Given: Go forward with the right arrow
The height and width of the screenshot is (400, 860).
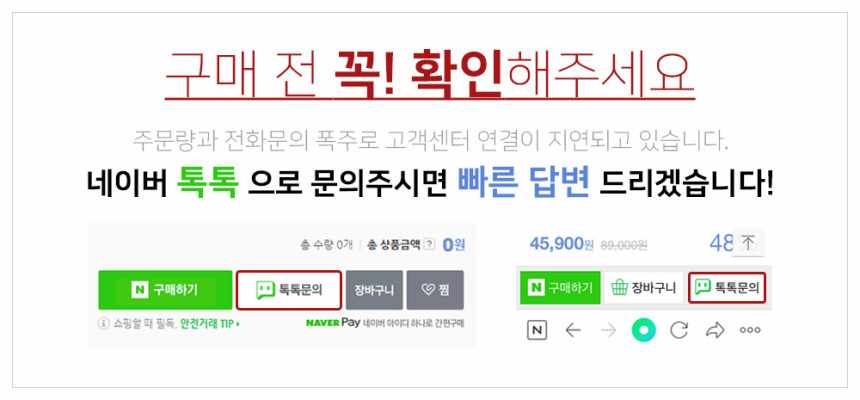Looking at the screenshot, I should (x=608, y=330).
